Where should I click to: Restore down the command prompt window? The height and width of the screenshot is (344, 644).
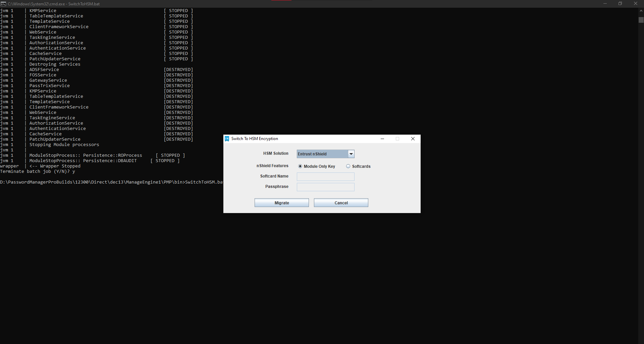click(620, 4)
